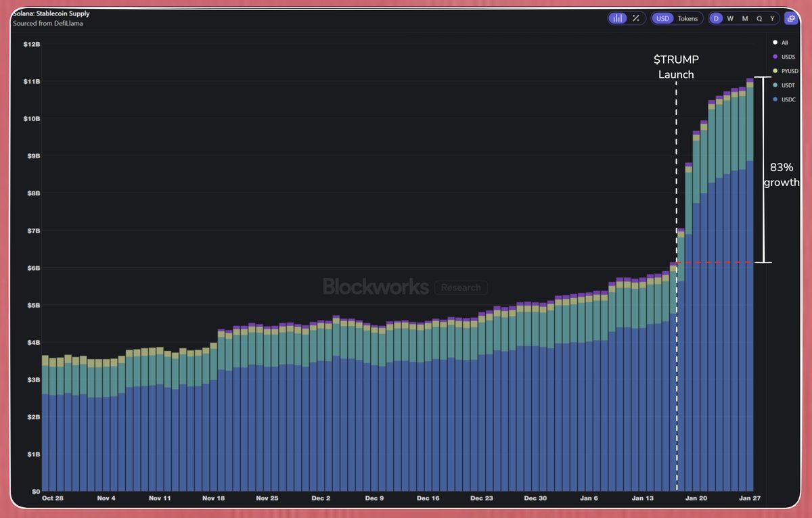This screenshot has width=812, height=518.
Task: Click the $8B y-axis label
Action: (34, 193)
